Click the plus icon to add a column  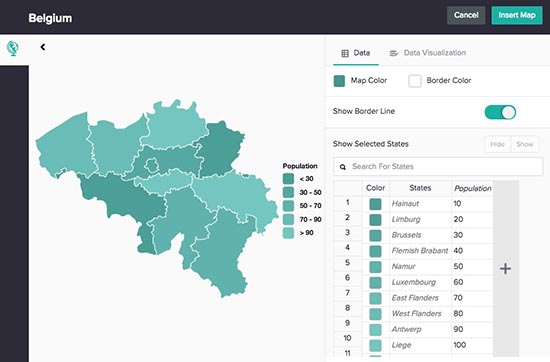click(x=505, y=269)
